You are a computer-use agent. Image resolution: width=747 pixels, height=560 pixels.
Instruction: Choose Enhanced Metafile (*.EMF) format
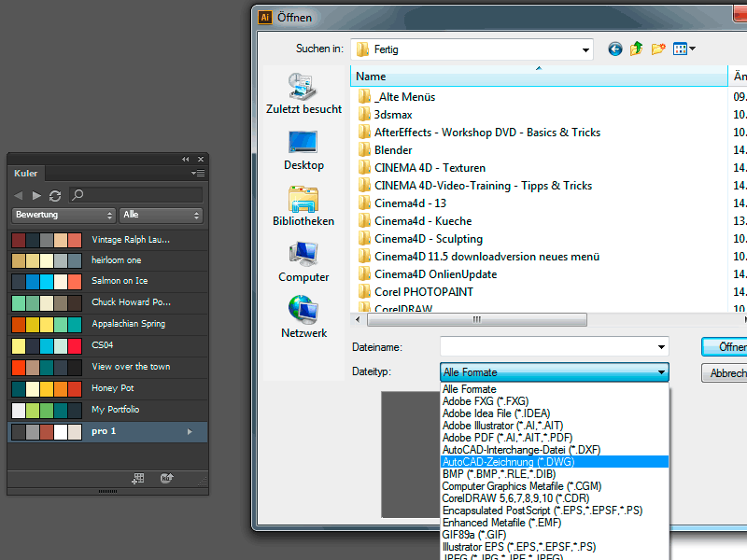555,523
